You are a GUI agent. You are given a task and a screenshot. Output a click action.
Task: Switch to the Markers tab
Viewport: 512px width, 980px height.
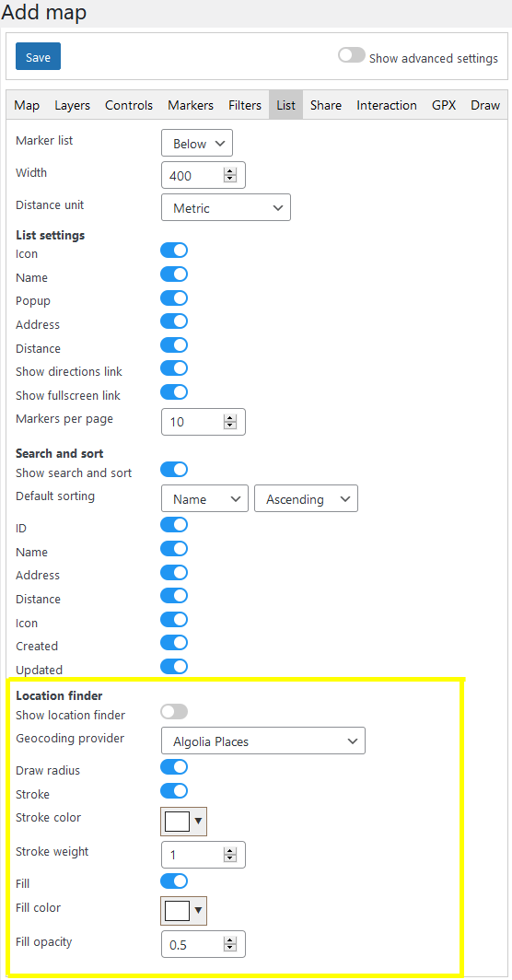191,105
